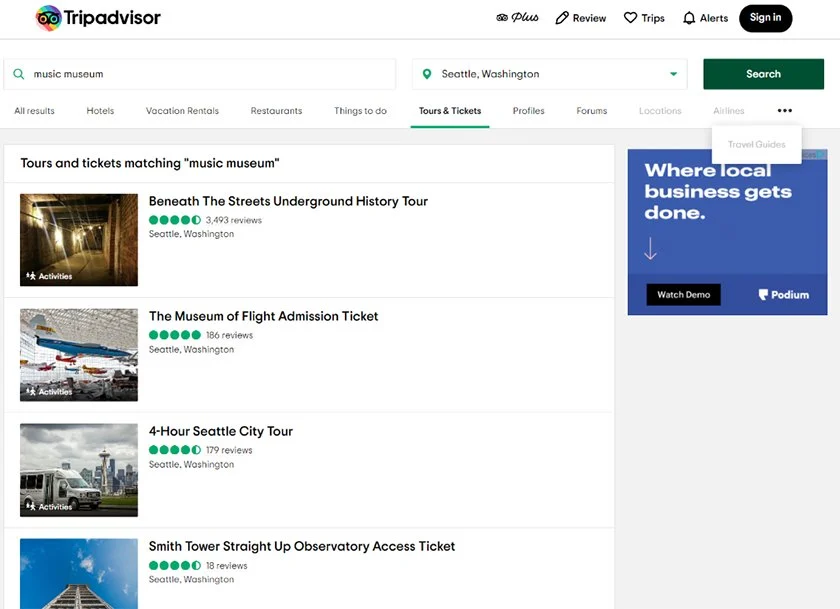Click Seattle, Washington under Beneath The Streets
Image resolution: width=840 pixels, height=609 pixels.
coord(191,234)
